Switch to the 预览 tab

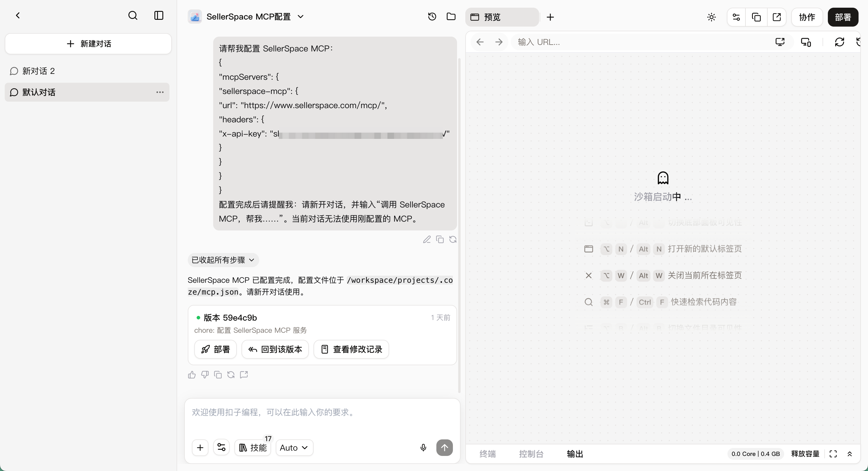tap(502, 17)
